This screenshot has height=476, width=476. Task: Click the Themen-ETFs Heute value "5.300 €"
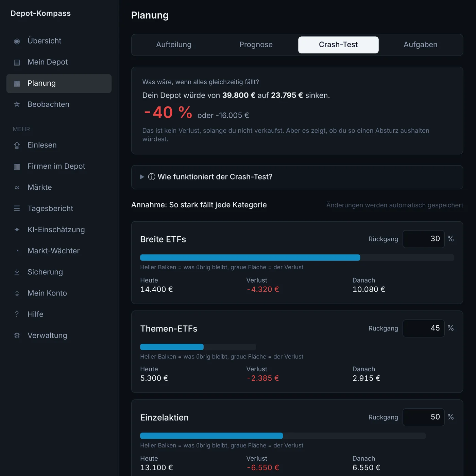[x=154, y=378]
